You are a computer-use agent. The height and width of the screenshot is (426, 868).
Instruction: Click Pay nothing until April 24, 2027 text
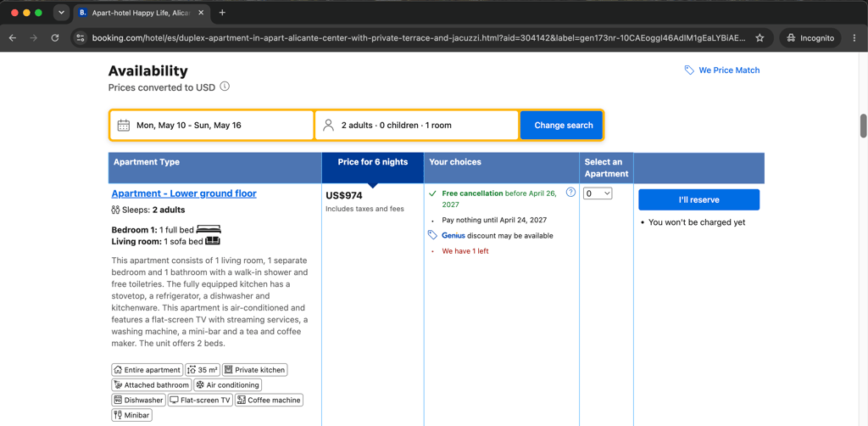tap(494, 220)
